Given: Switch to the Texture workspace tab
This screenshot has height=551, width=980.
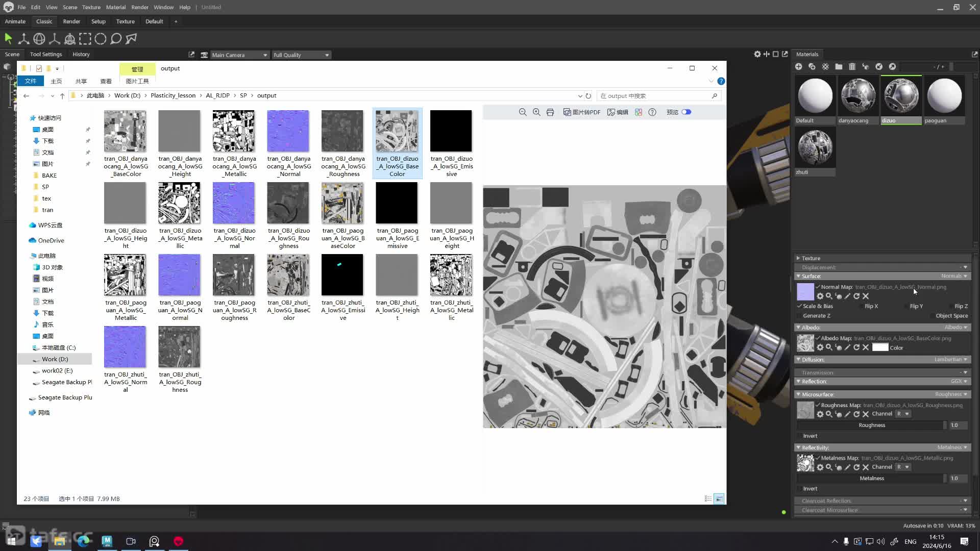Looking at the screenshot, I should click(x=125, y=21).
